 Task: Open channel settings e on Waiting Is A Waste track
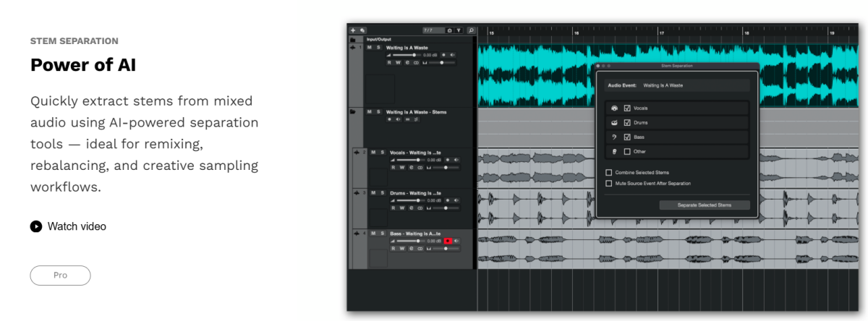coord(407,63)
